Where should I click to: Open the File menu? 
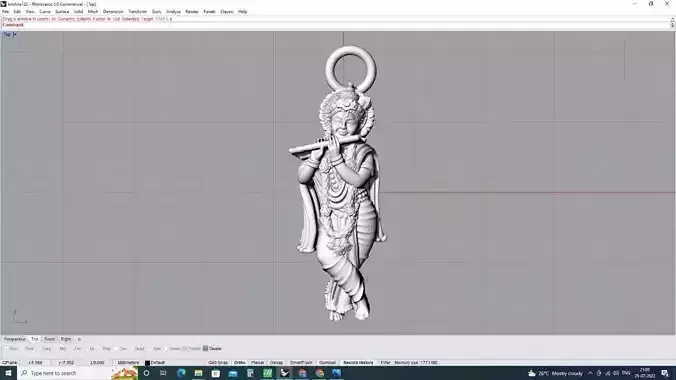(x=6, y=12)
